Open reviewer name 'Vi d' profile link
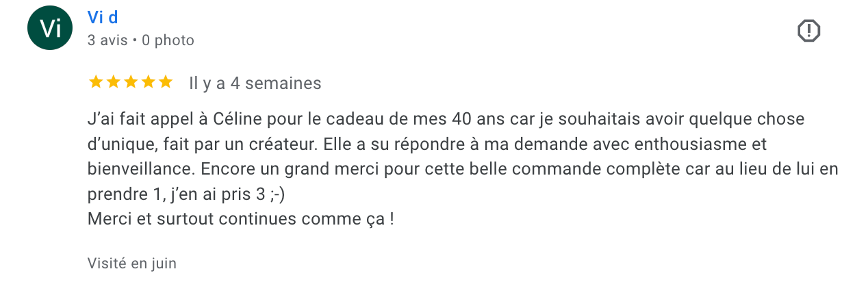The width and height of the screenshot is (868, 293). pos(103,18)
